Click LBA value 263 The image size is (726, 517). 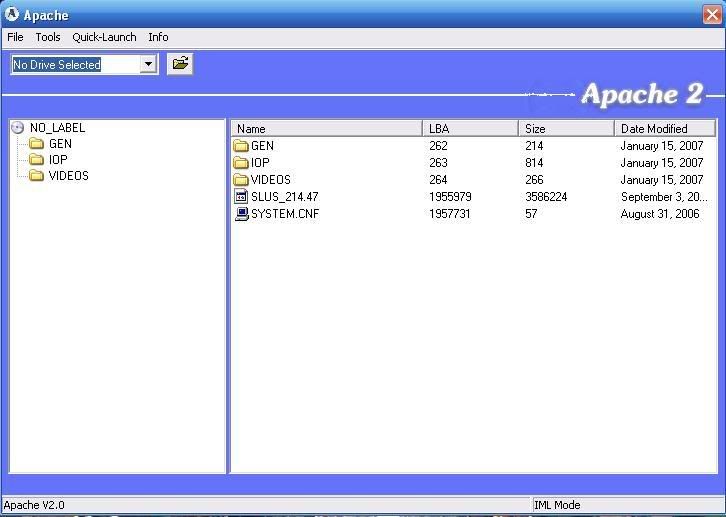pyautogui.click(x=438, y=162)
